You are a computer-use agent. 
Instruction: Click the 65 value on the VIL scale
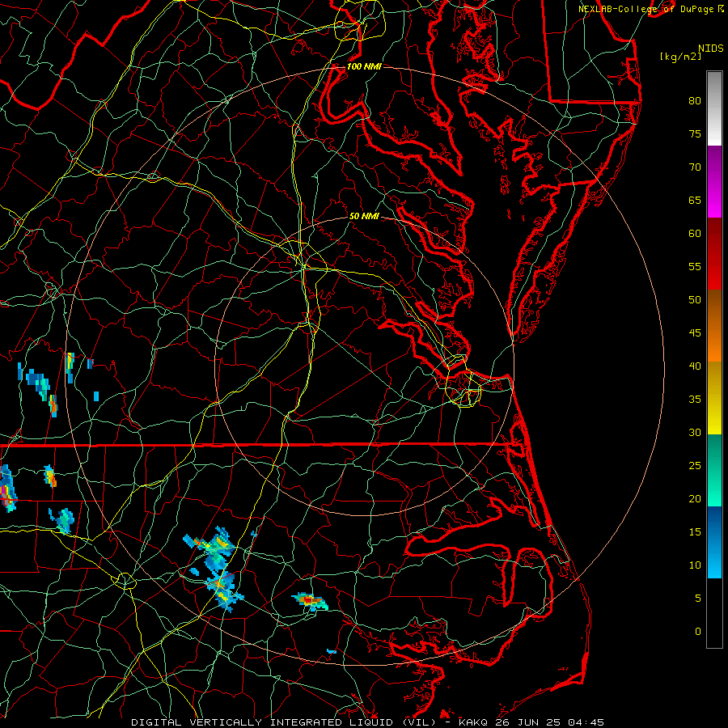695,200
